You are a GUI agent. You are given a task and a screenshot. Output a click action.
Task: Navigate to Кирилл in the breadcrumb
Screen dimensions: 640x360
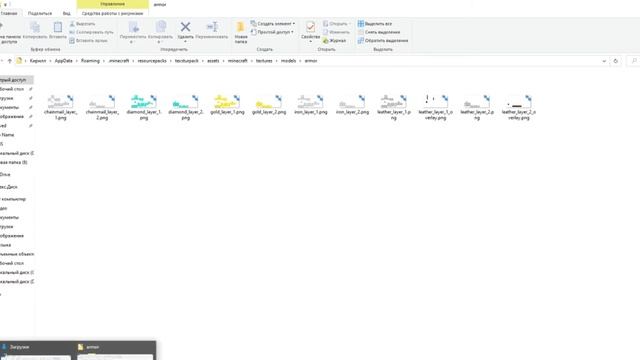[38, 61]
